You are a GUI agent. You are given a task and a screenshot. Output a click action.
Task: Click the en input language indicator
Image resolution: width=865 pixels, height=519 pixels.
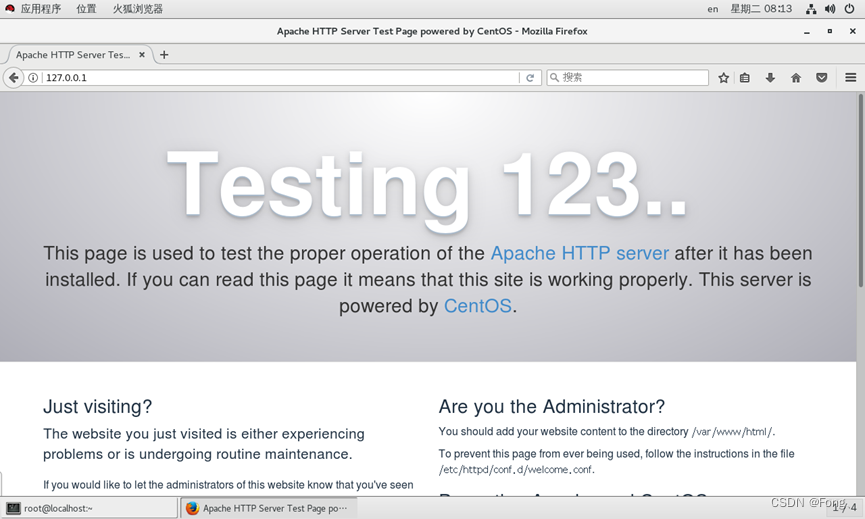(713, 9)
